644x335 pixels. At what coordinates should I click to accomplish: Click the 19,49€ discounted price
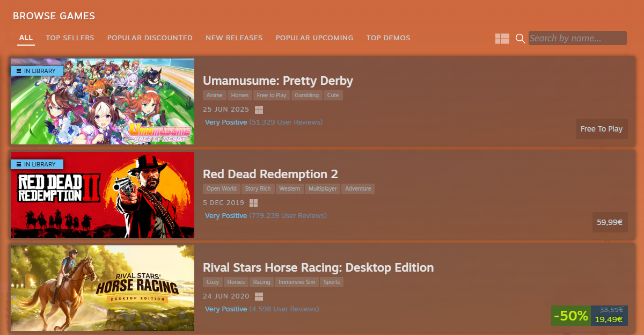pos(609,319)
